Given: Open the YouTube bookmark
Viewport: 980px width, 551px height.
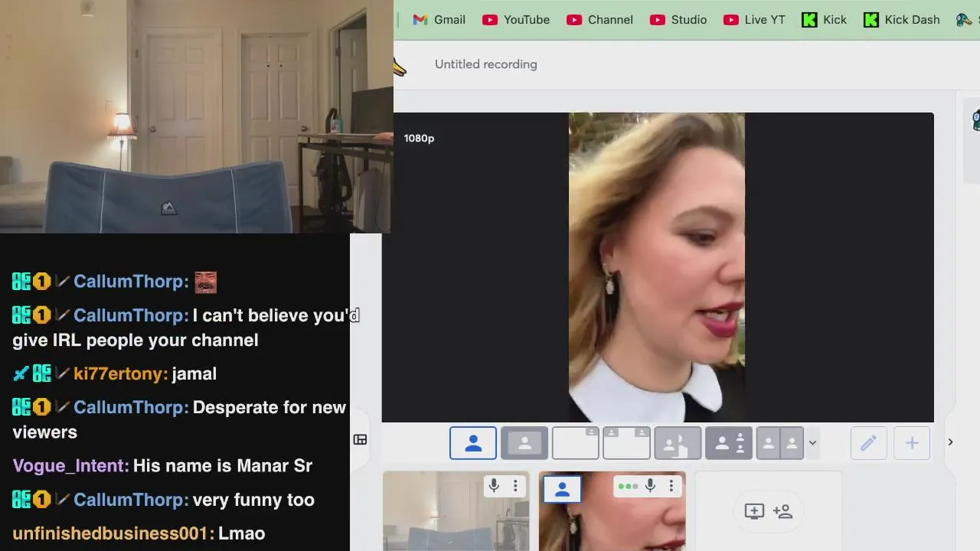Looking at the screenshot, I should click(516, 20).
